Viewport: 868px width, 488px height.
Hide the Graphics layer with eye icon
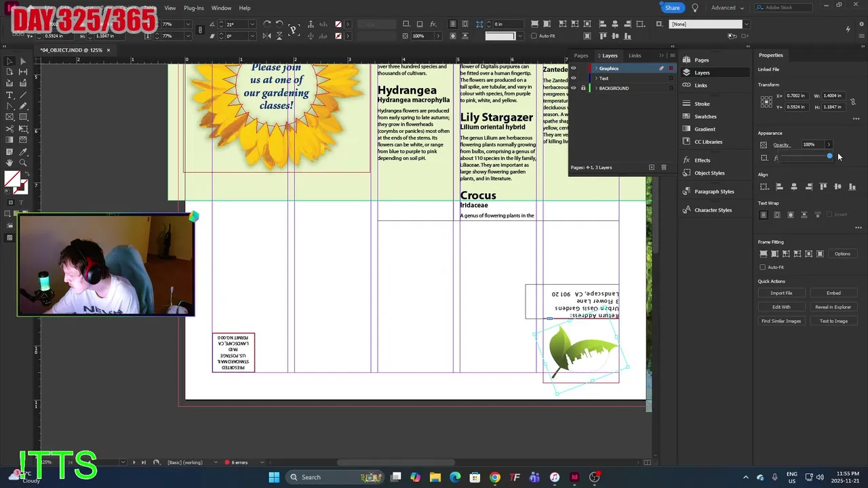click(x=574, y=68)
